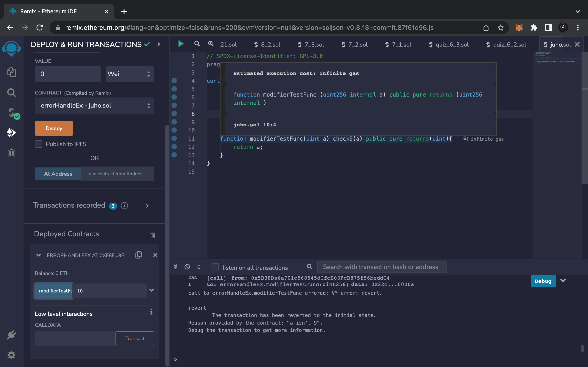
Task: Open the Solidity compiler plugin icon
Action: point(11,113)
